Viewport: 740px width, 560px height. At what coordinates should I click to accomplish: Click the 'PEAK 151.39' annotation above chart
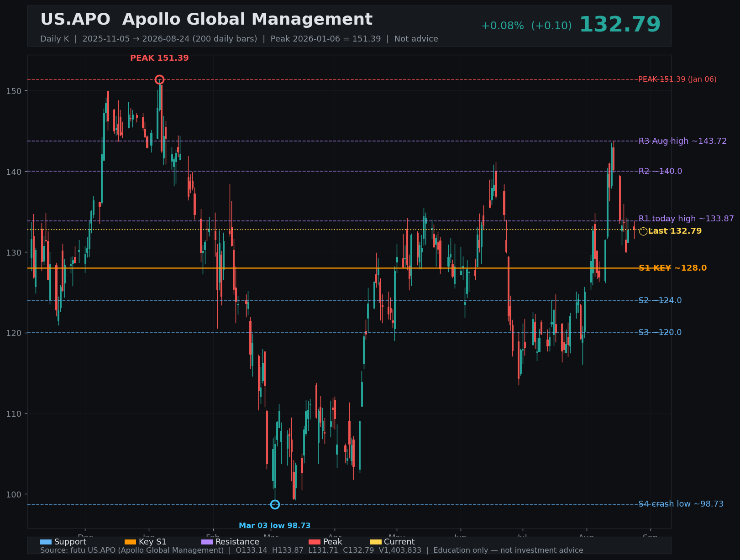point(159,58)
